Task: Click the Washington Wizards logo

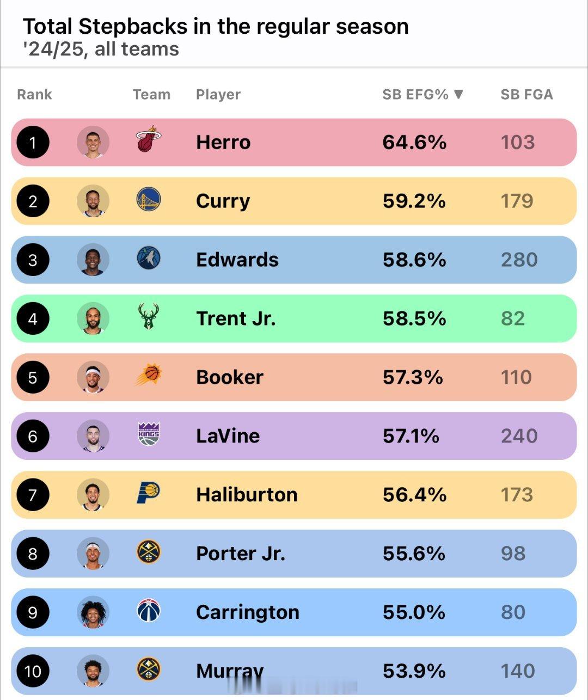Action: tap(148, 611)
